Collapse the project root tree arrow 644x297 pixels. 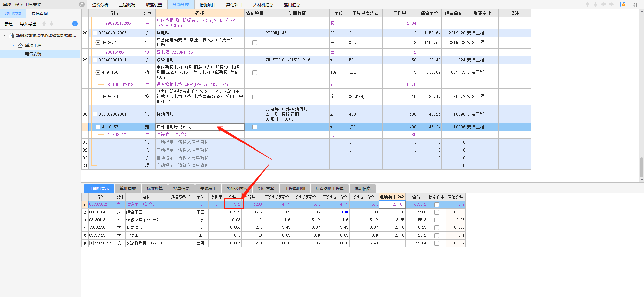tap(5, 35)
